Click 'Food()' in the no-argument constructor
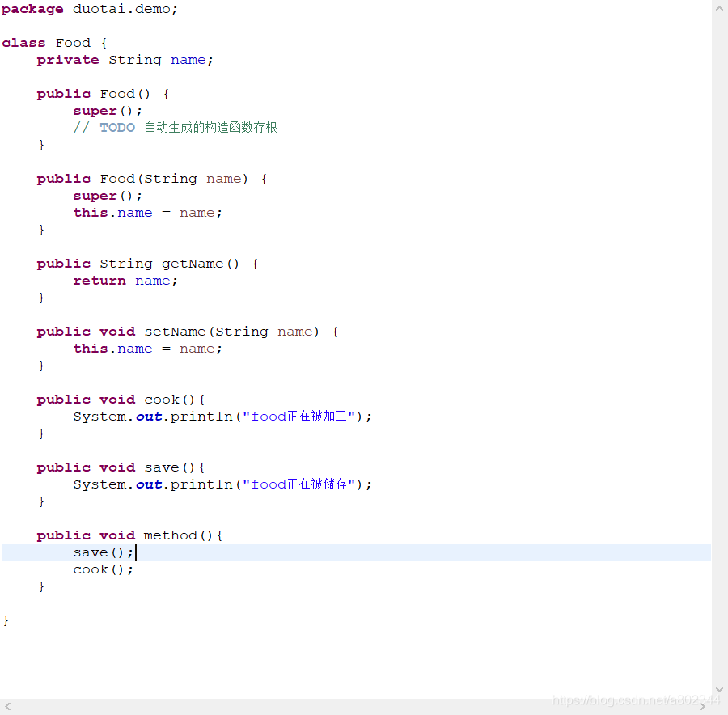The image size is (728, 715). [125, 95]
